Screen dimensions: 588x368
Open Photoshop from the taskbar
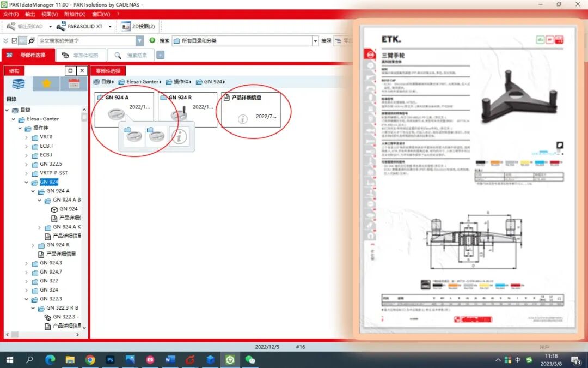coord(110,360)
